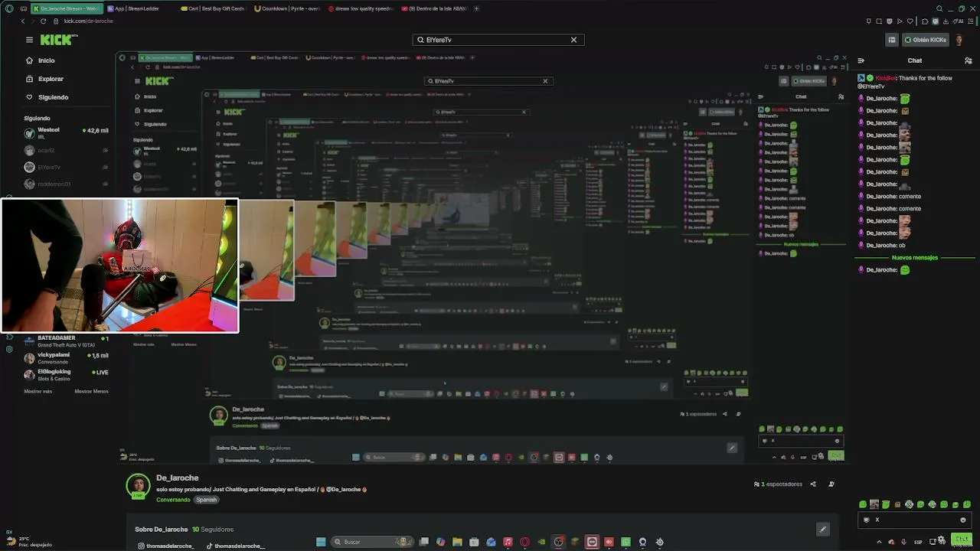Click the icon right of share
The height and width of the screenshot is (551, 980).
(831, 484)
